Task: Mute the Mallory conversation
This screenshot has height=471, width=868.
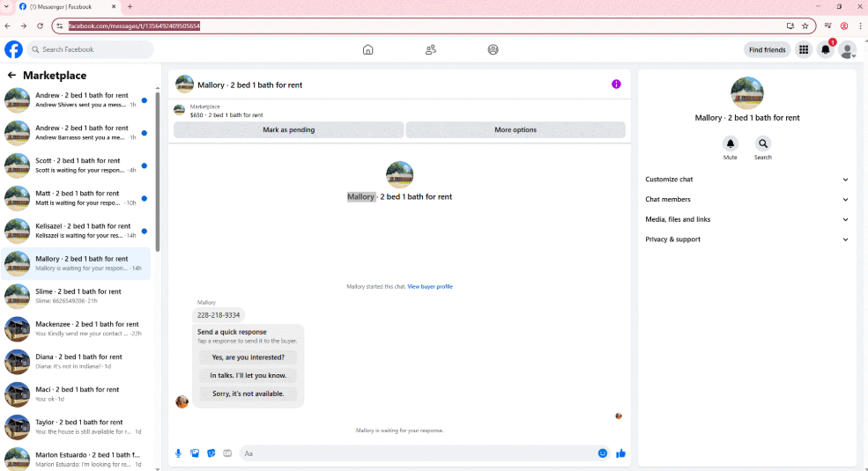Action: point(731,144)
